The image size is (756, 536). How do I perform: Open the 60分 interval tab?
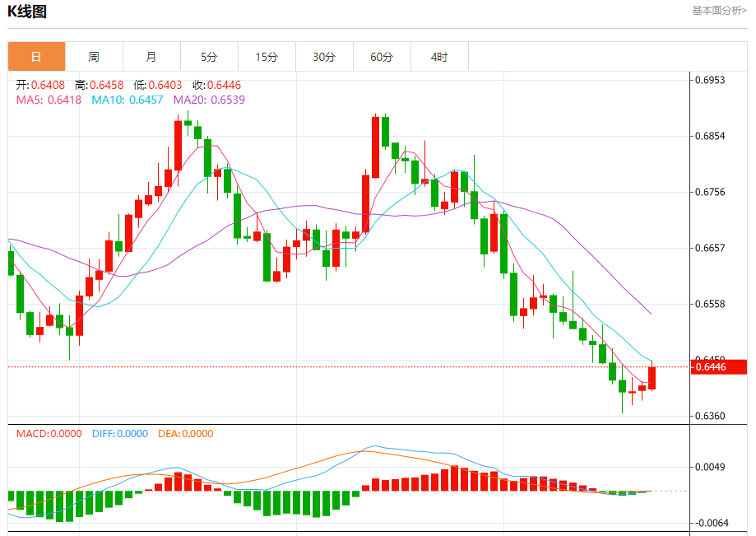pos(382,57)
